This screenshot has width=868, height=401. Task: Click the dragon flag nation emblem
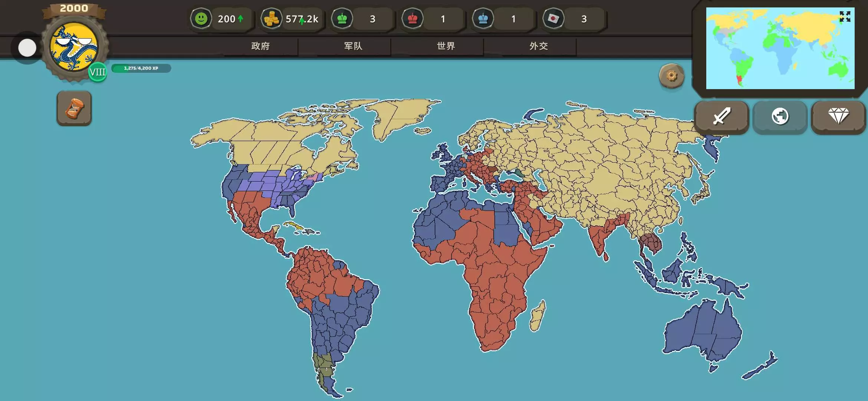74,47
